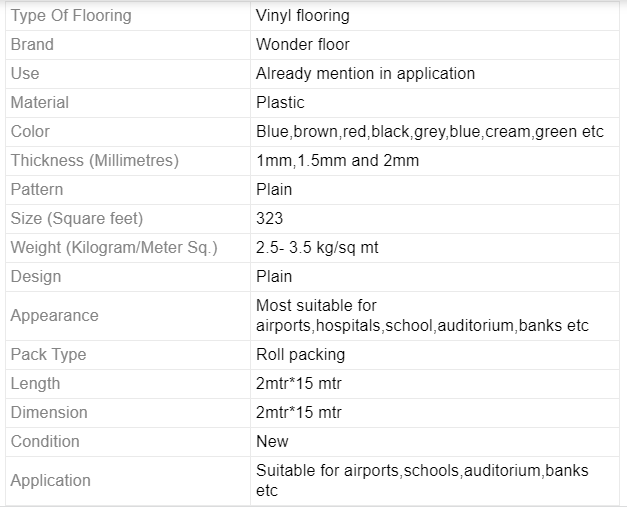Click the 'New' condition value
Screen dimensions: 627x510
point(272,442)
